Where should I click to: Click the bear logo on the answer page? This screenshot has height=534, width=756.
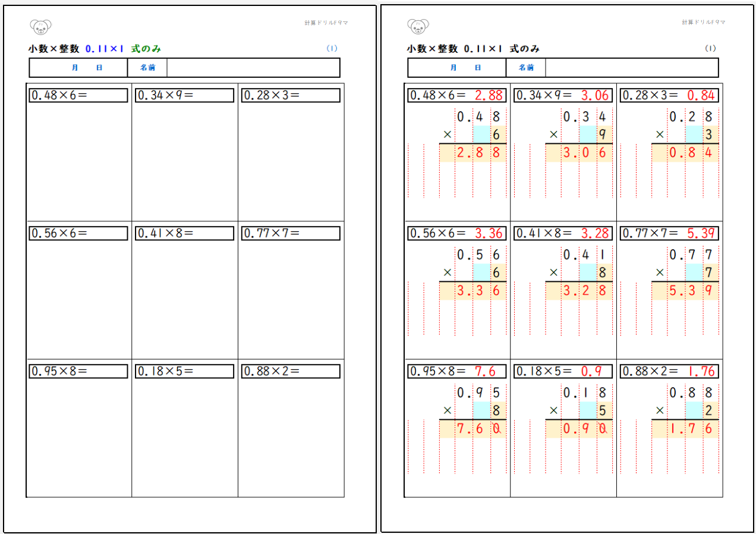[418, 26]
